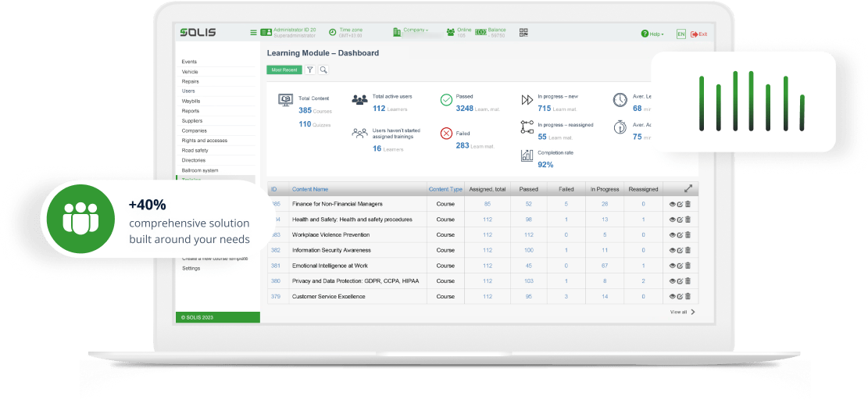This screenshot has height=400, width=868.
Task: Click the SOLIS logo
Action: pos(198,33)
